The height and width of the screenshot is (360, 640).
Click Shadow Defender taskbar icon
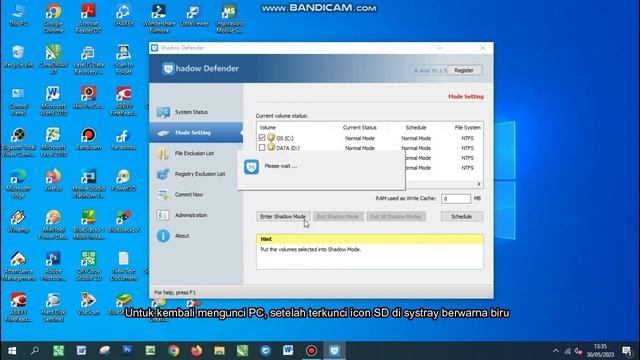(x=334, y=351)
